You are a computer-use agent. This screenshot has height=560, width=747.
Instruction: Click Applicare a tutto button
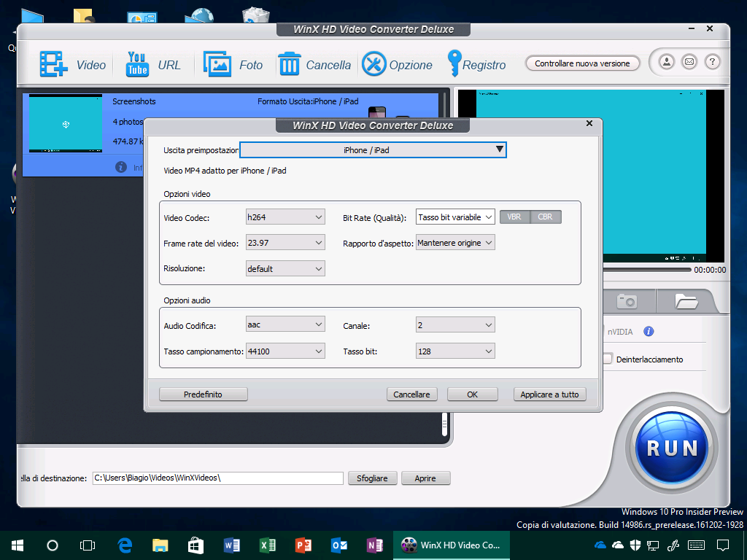coord(550,394)
